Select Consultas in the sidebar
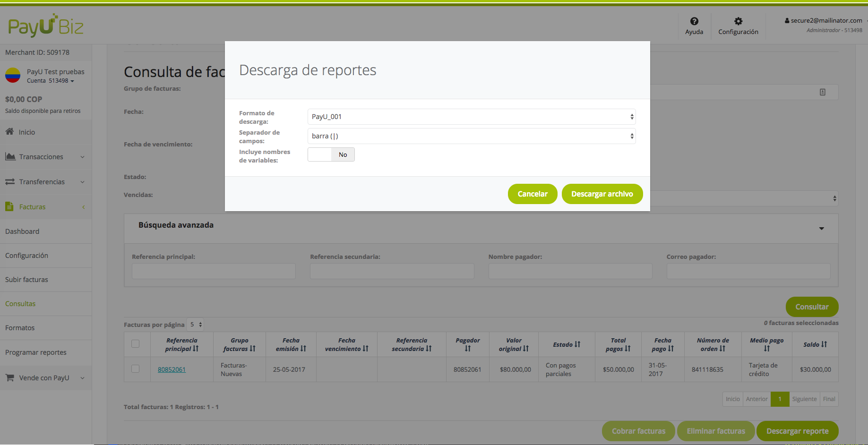The width and height of the screenshot is (868, 445). 20,303
